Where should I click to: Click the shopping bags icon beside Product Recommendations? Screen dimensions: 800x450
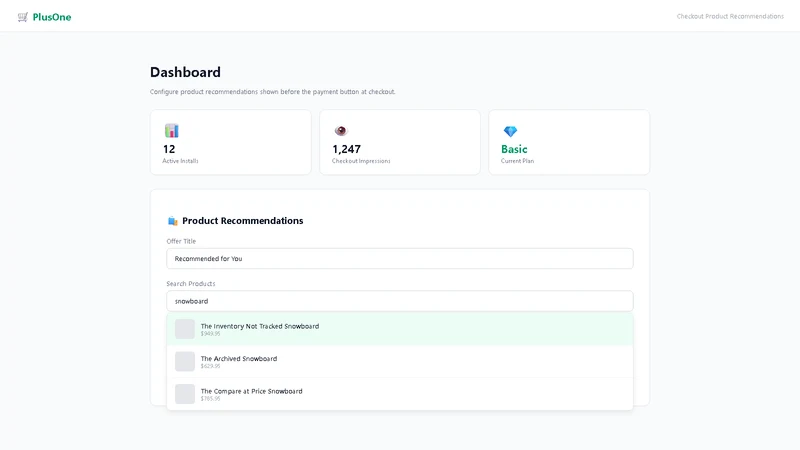coord(172,221)
